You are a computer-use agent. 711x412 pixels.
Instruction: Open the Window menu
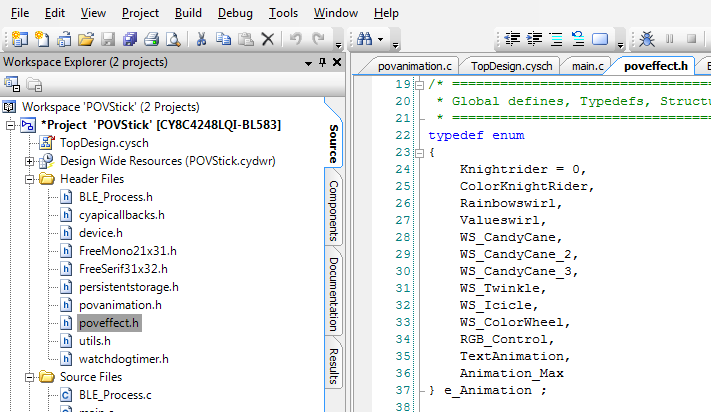(x=336, y=13)
